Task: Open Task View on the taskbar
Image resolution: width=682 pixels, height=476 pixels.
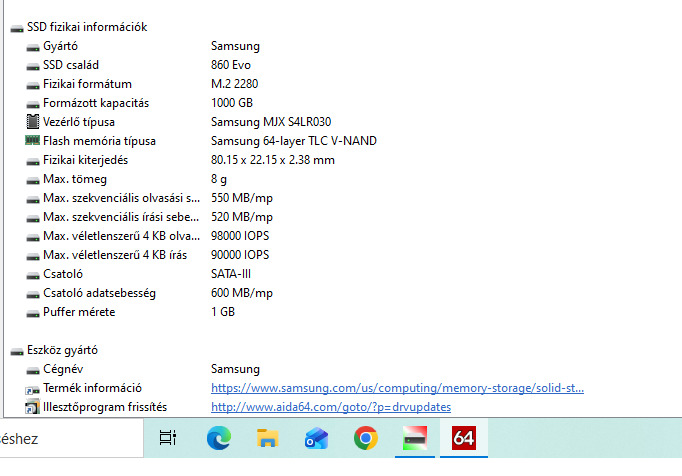Action: 167,438
